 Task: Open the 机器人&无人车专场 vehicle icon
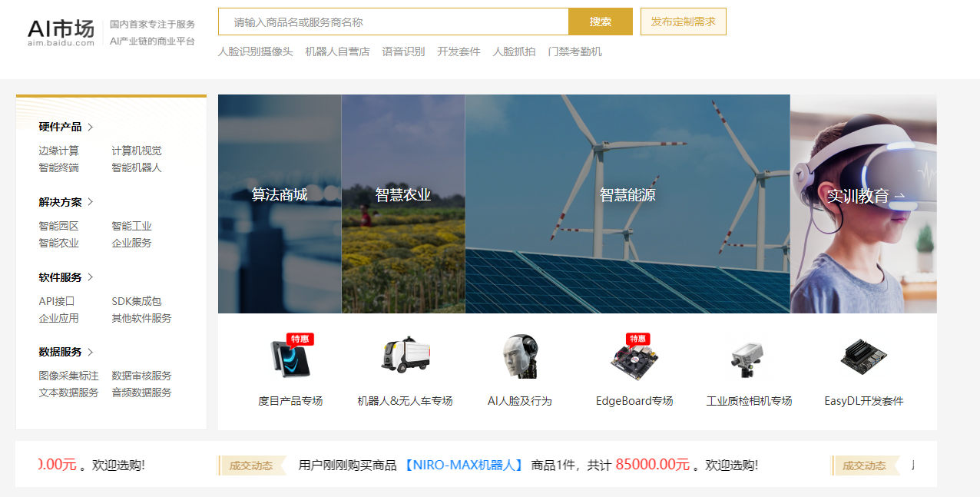click(x=405, y=356)
